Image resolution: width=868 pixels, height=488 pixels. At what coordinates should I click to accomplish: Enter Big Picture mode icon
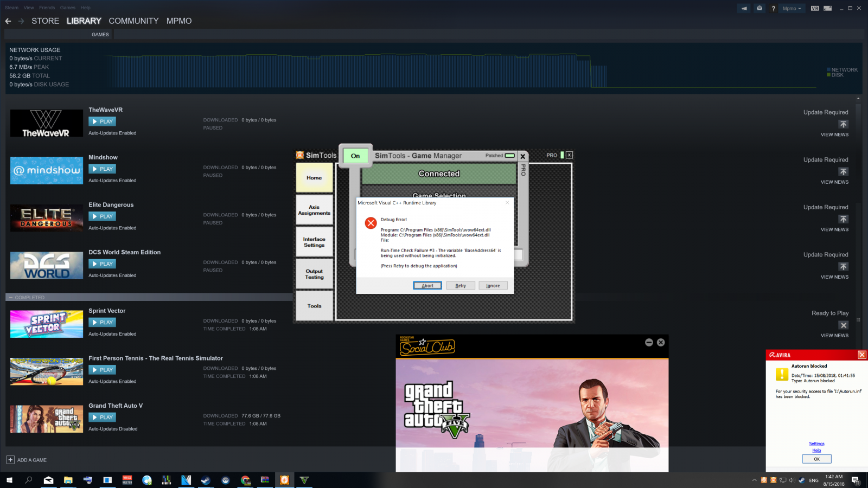827,8
